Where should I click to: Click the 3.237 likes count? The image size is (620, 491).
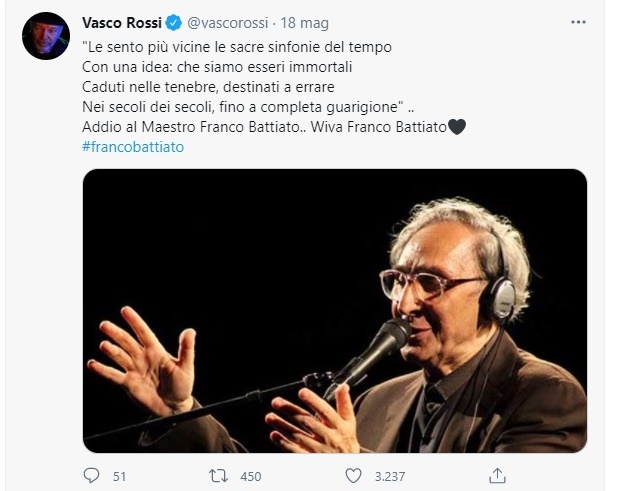point(390,476)
